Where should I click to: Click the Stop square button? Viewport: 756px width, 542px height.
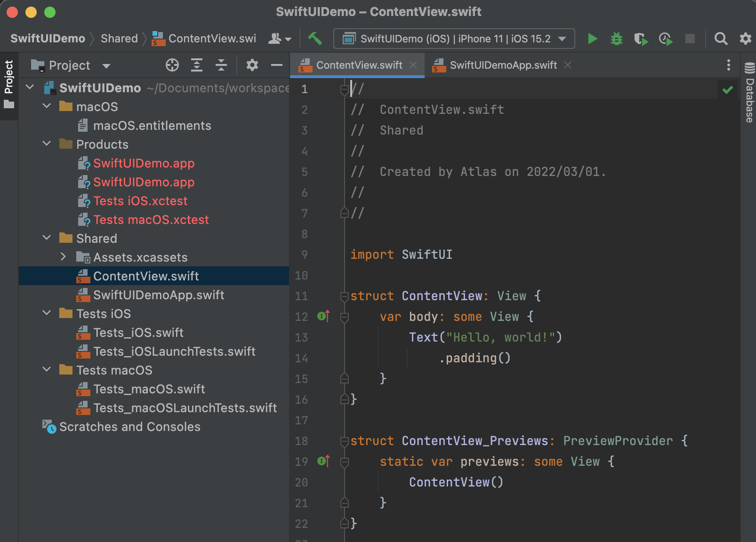coord(690,39)
